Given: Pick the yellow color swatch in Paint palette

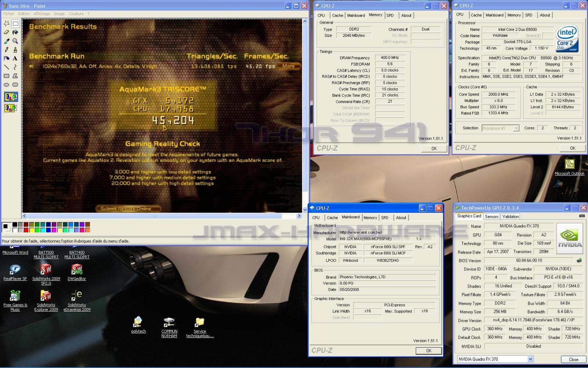Looking at the screenshot, I should (x=32, y=230).
